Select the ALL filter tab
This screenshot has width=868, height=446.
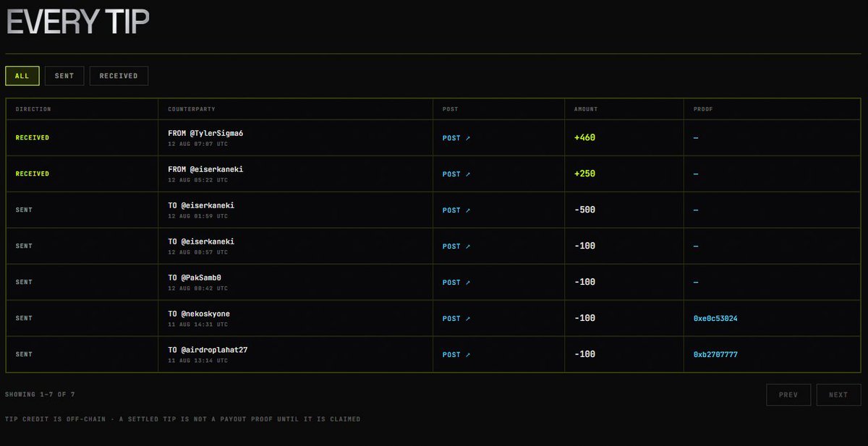click(22, 76)
